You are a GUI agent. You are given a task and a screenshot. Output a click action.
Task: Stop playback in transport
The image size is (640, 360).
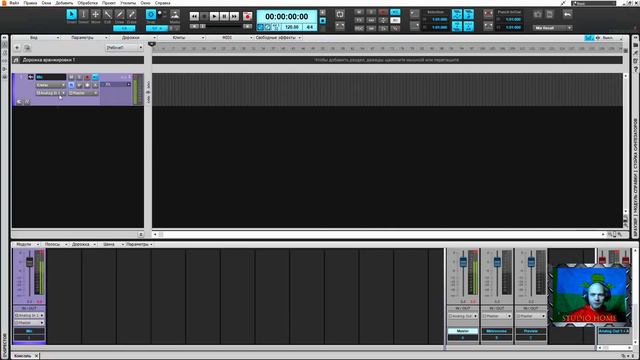tap(204, 16)
